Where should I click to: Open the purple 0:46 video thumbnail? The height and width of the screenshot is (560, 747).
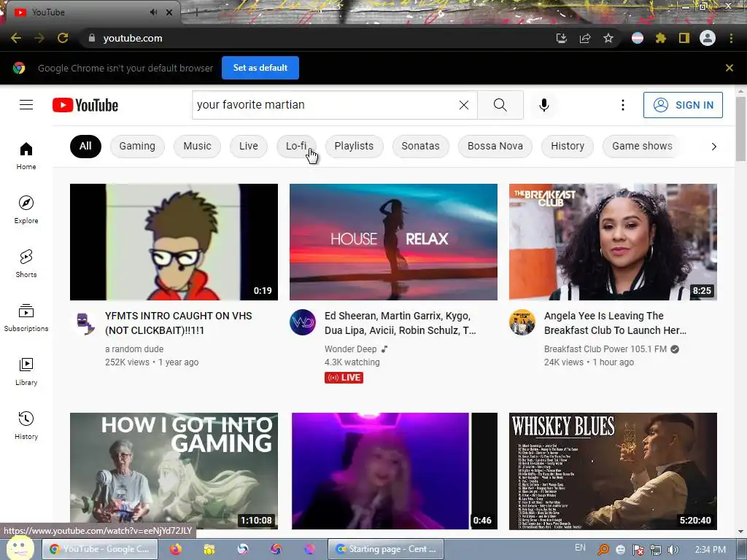[x=393, y=471]
